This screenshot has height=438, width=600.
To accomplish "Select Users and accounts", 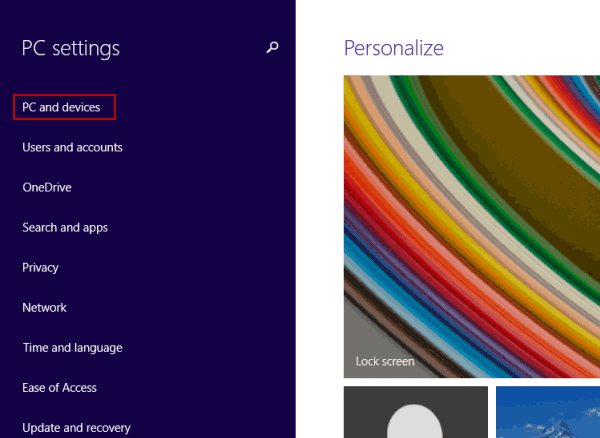I will coord(72,147).
